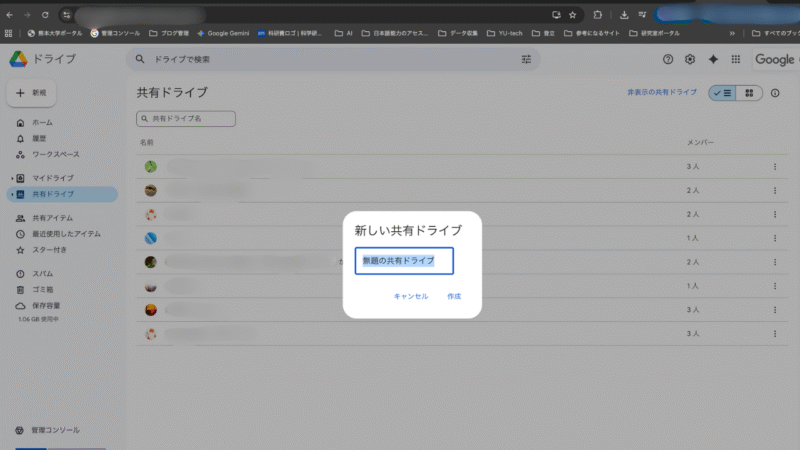
Task: Click the Gemini sparkle icon
Action: [x=713, y=60]
